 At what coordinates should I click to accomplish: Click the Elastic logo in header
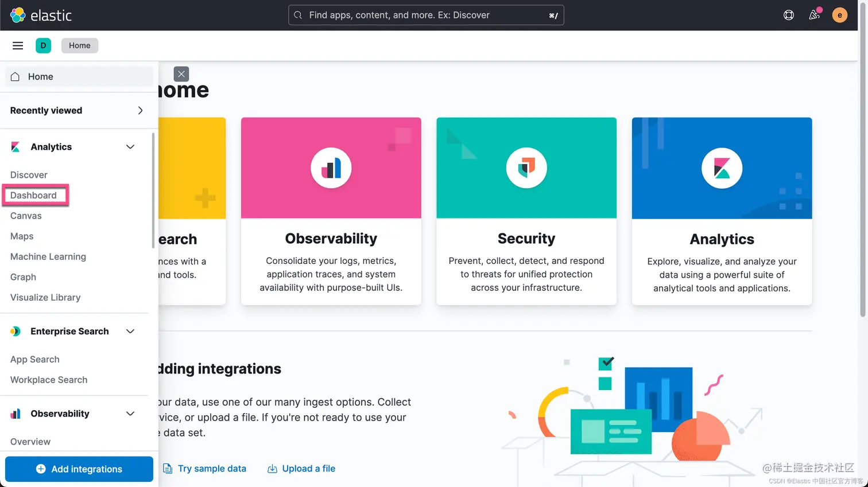41,15
